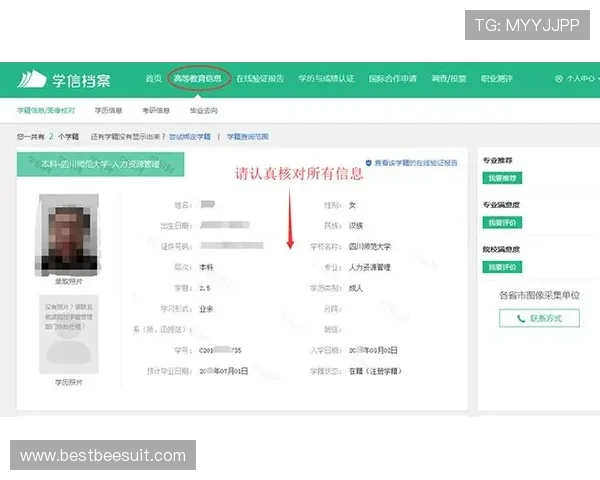
Task: Click the phone icon in 联系方式 button
Action: (x=521, y=318)
